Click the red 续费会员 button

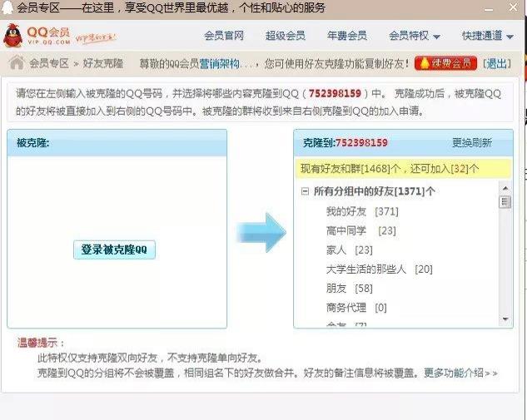pos(445,63)
